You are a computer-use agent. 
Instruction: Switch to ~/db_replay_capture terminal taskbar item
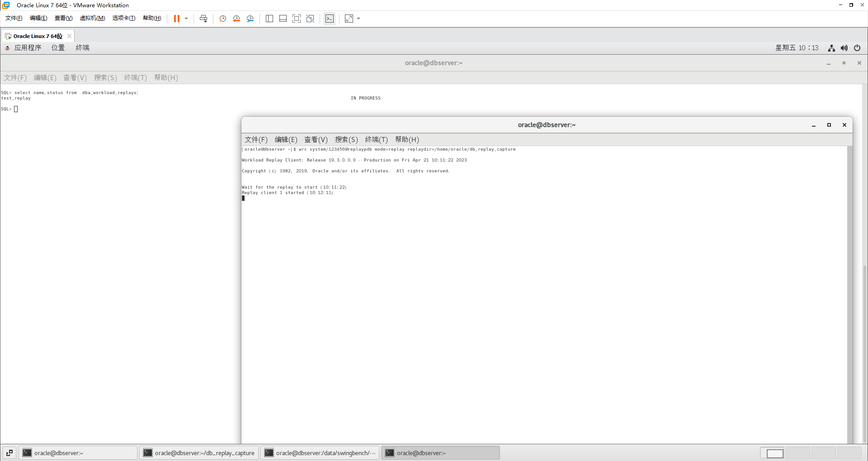pos(199,453)
